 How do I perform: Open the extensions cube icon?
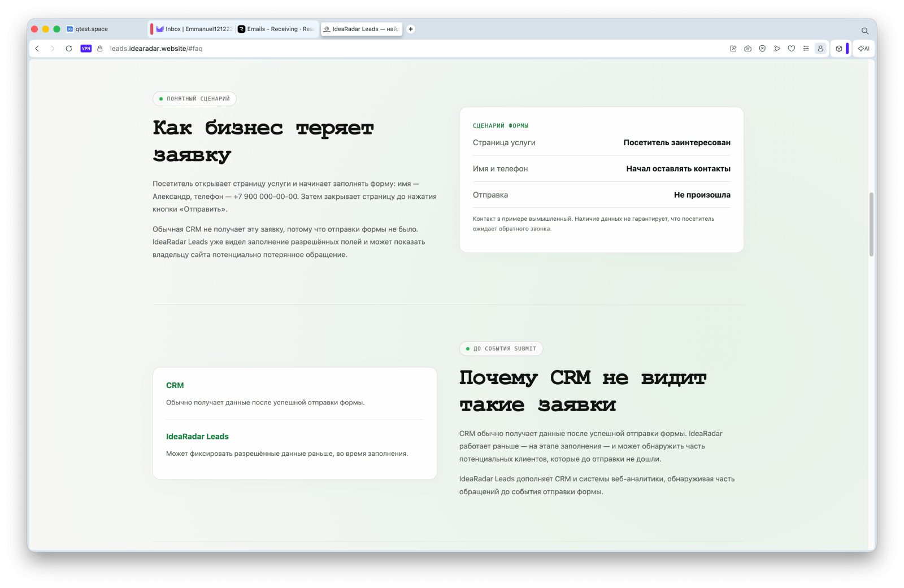tap(839, 49)
